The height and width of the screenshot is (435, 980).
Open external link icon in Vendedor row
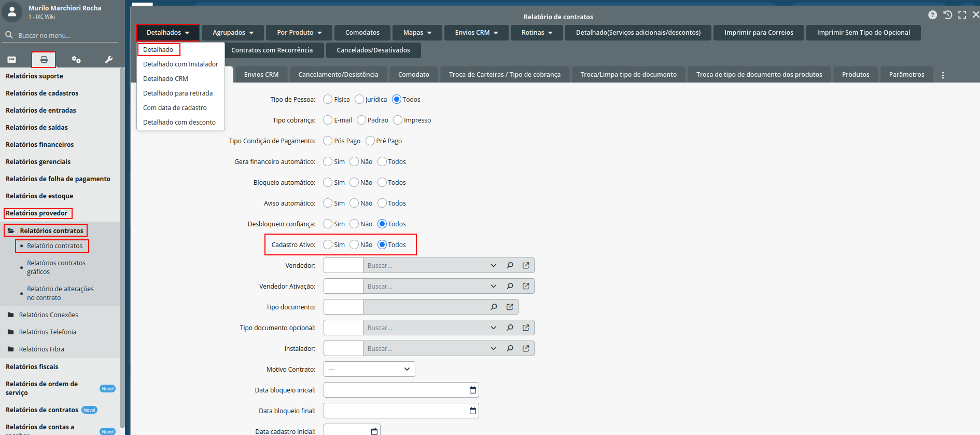pos(526,265)
